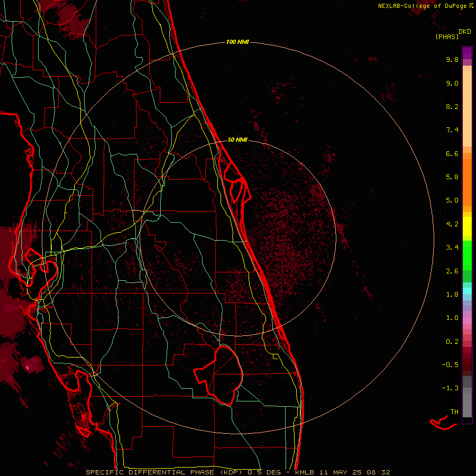The width and height of the screenshot is (476, 476).
Task: Click the DKD unit label above the color scale
Action: tap(465, 32)
